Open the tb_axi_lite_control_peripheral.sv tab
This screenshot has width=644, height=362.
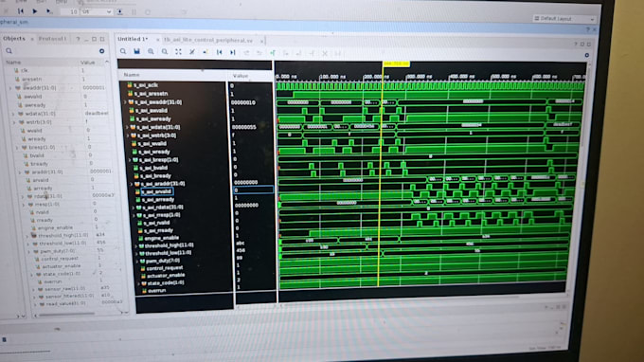(208, 40)
